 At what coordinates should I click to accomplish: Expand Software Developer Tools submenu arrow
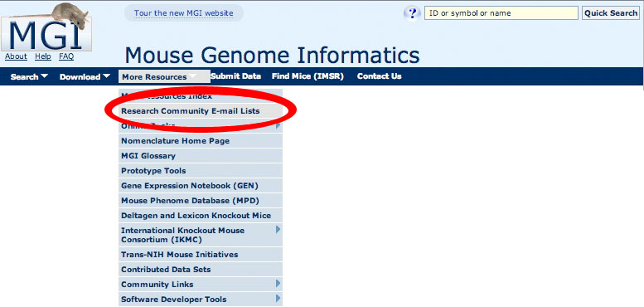pyautogui.click(x=278, y=299)
